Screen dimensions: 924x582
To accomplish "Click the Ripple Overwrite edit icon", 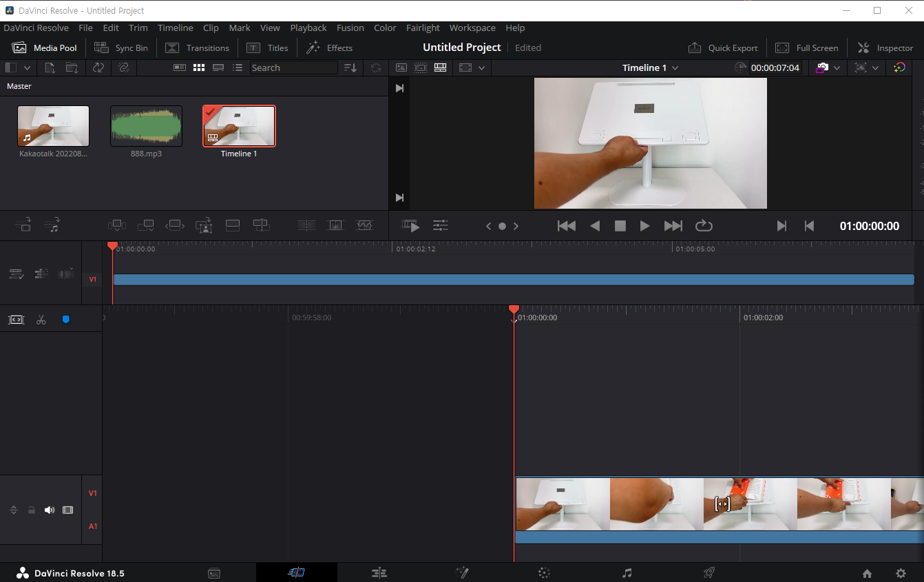I will click(x=175, y=225).
